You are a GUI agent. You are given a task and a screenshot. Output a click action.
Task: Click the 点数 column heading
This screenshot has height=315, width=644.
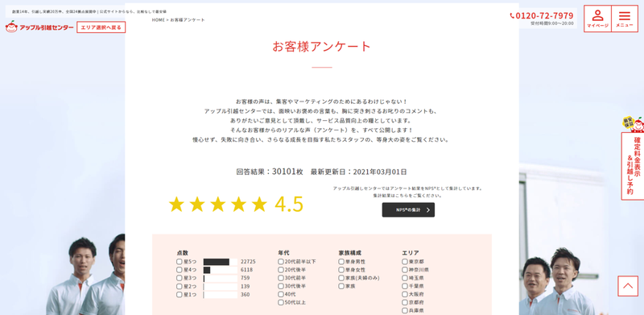coord(183,252)
